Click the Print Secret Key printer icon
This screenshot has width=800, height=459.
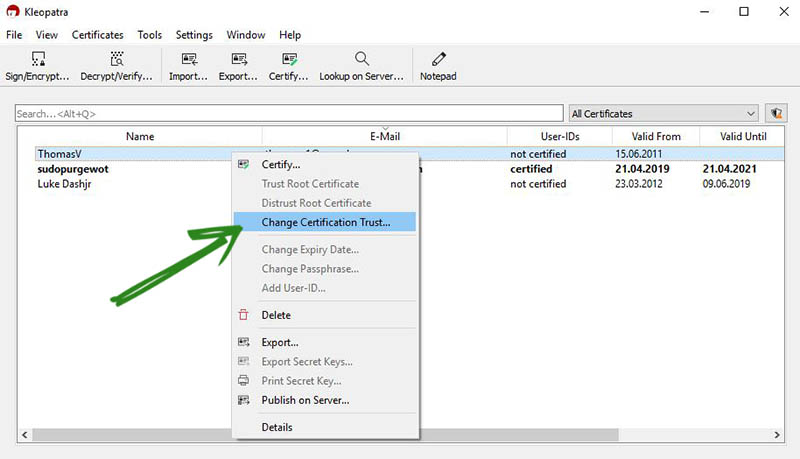tap(244, 380)
